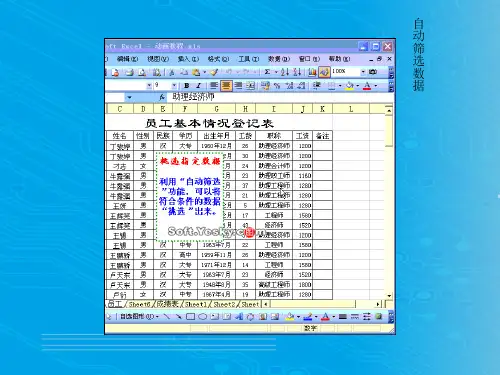Apply the Percent style icon

coord(277,86)
